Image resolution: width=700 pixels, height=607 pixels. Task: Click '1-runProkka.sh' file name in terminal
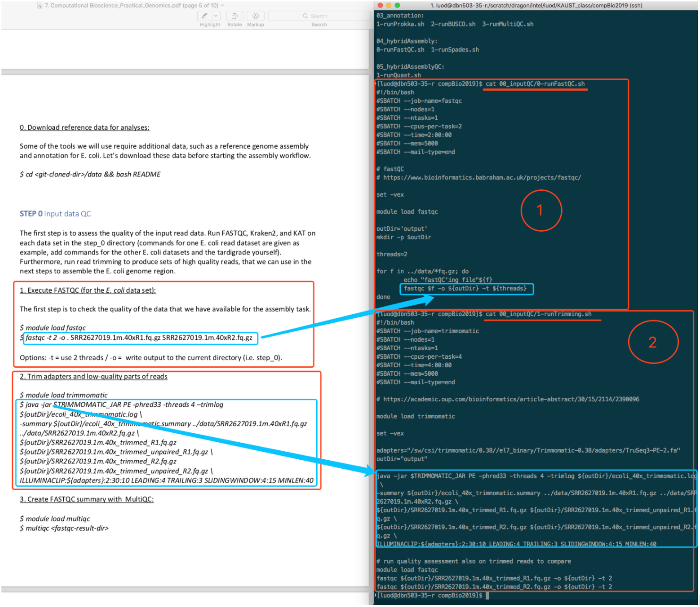tap(400, 24)
